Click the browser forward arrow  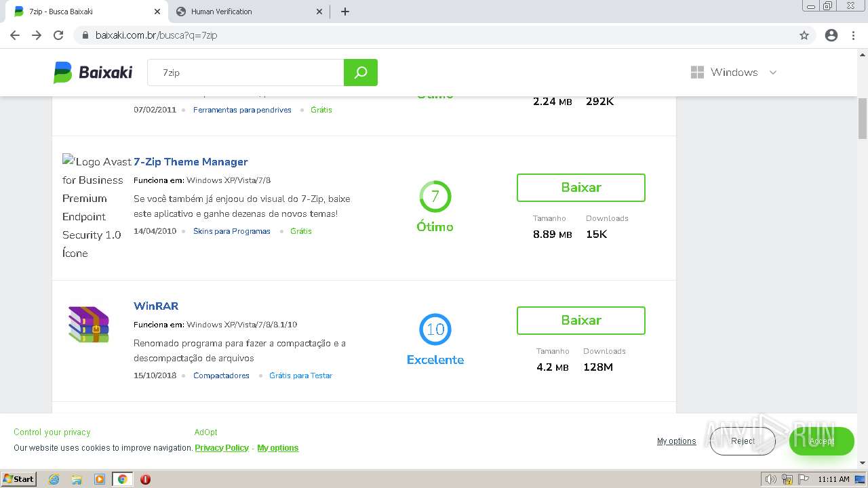[x=37, y=35]
